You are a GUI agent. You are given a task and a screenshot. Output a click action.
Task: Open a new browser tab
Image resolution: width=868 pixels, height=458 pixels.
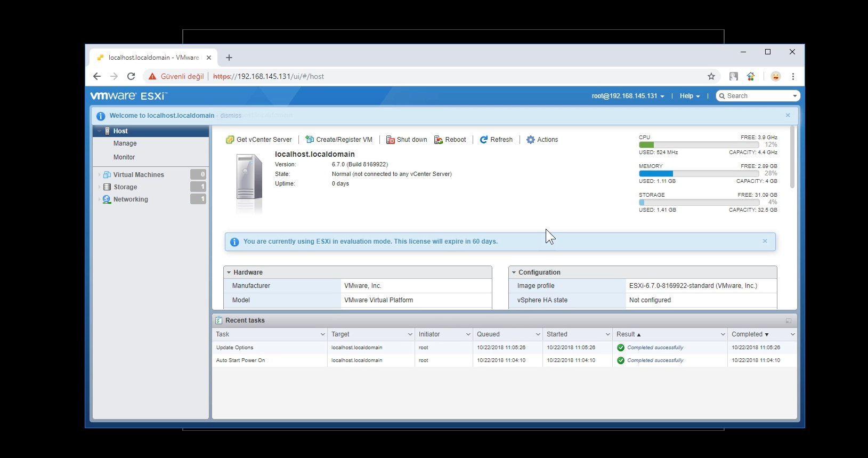point(229,58)
